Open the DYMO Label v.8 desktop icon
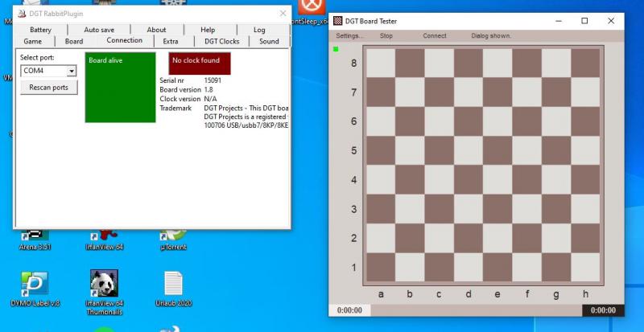The height and width of the screenshot is (332, 644). (35, 285)
